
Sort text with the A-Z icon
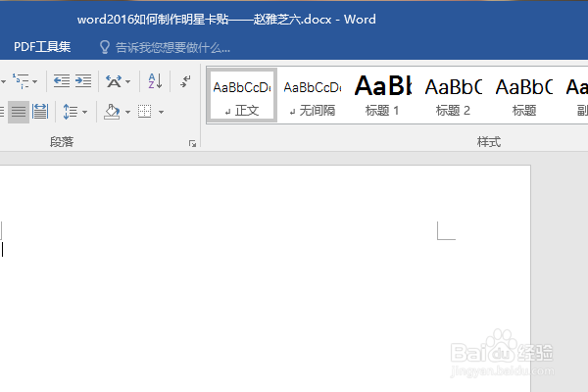click(155, 81)
